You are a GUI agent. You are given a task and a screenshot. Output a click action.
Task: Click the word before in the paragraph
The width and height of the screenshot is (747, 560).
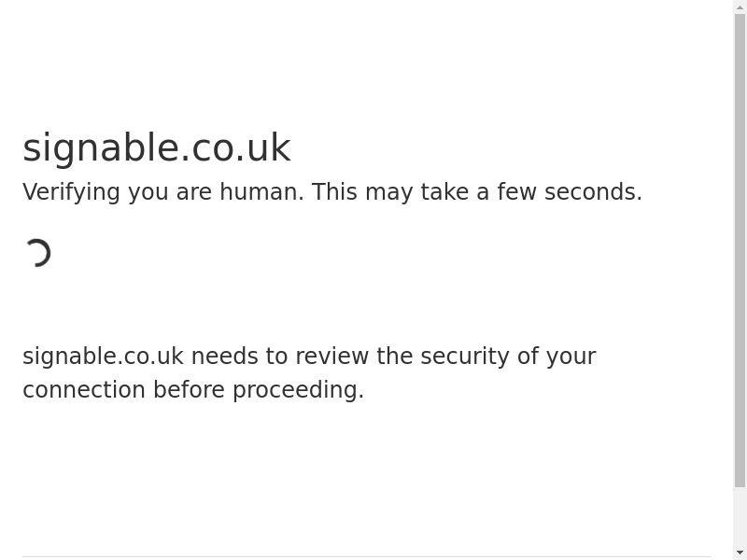point(189,390)
